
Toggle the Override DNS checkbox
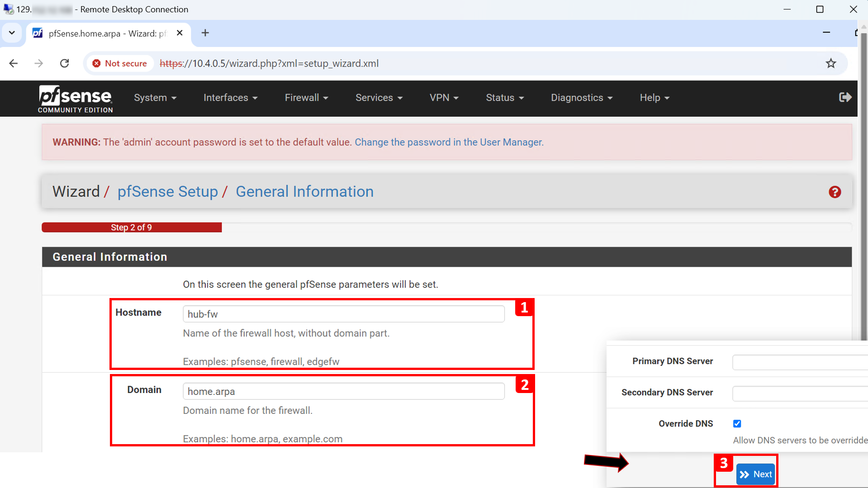(x=737, y=424)
